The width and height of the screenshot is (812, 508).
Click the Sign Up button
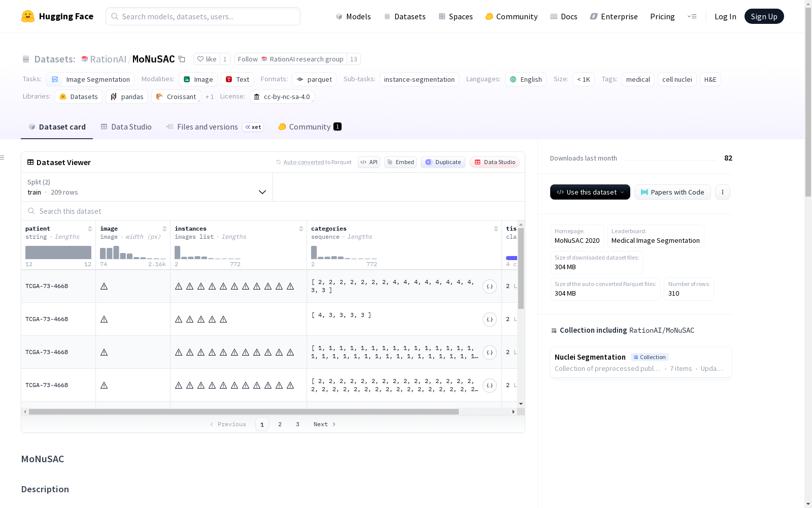[x=764, y=16]
